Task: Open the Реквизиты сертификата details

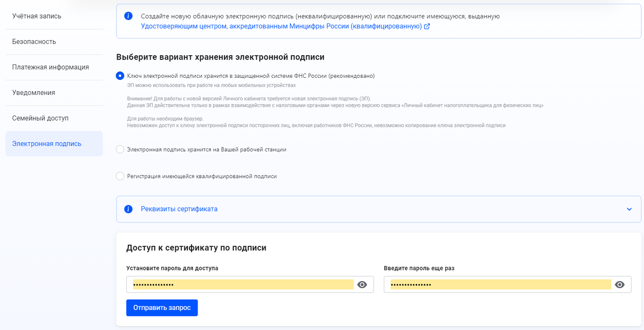Action: coord(180,209)
